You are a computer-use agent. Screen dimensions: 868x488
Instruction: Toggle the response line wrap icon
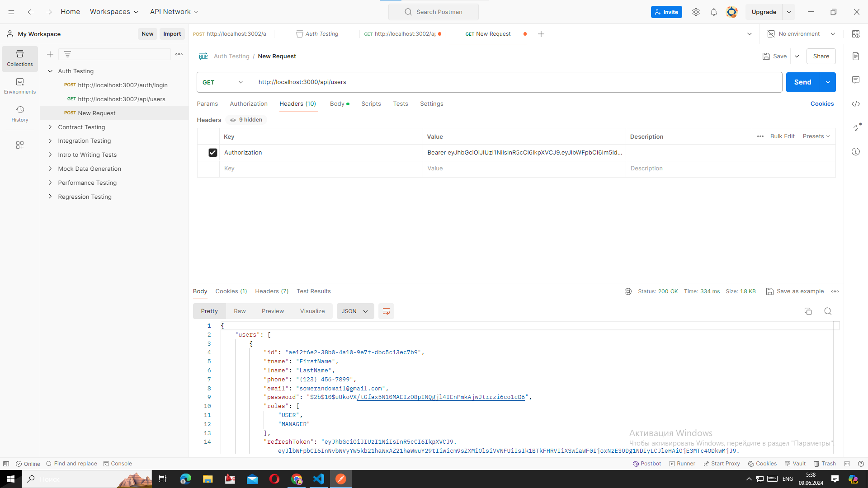click(x=386, y=311)
